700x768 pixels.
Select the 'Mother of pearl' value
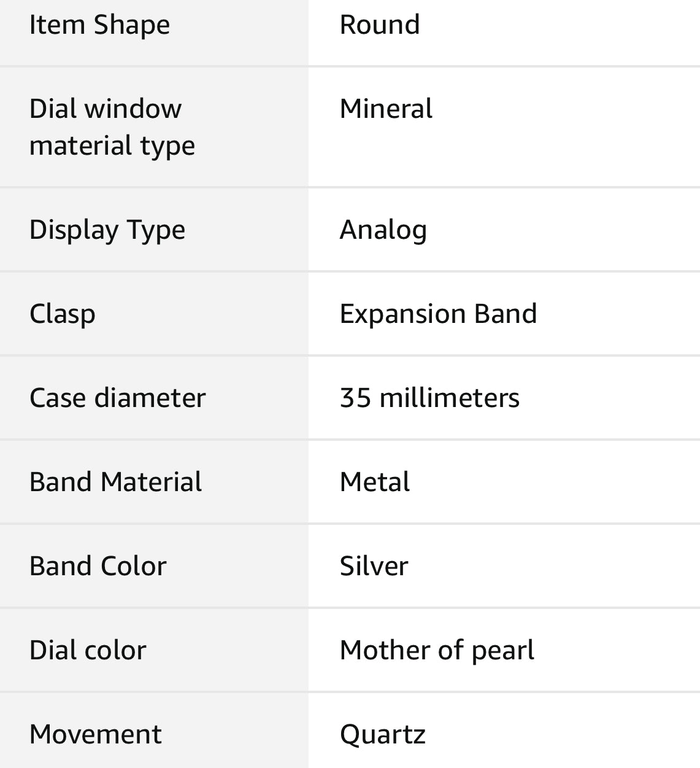point(437,651)
